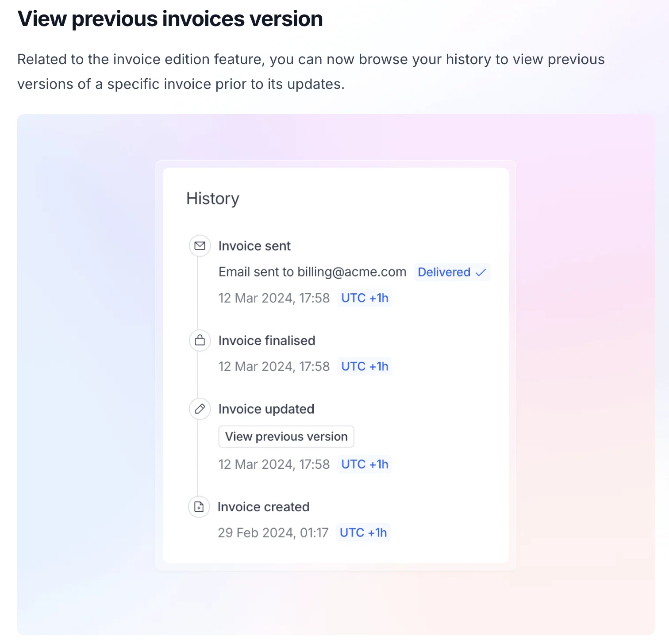Click timestamp under Invoice sent email line
The image size is (669, 644).
(274, 298)
